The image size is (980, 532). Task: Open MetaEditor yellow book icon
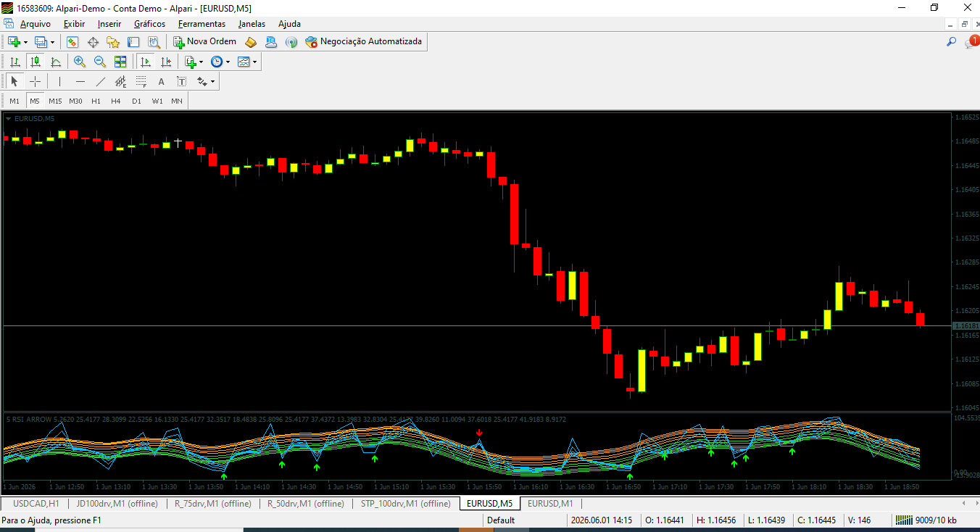251,42
